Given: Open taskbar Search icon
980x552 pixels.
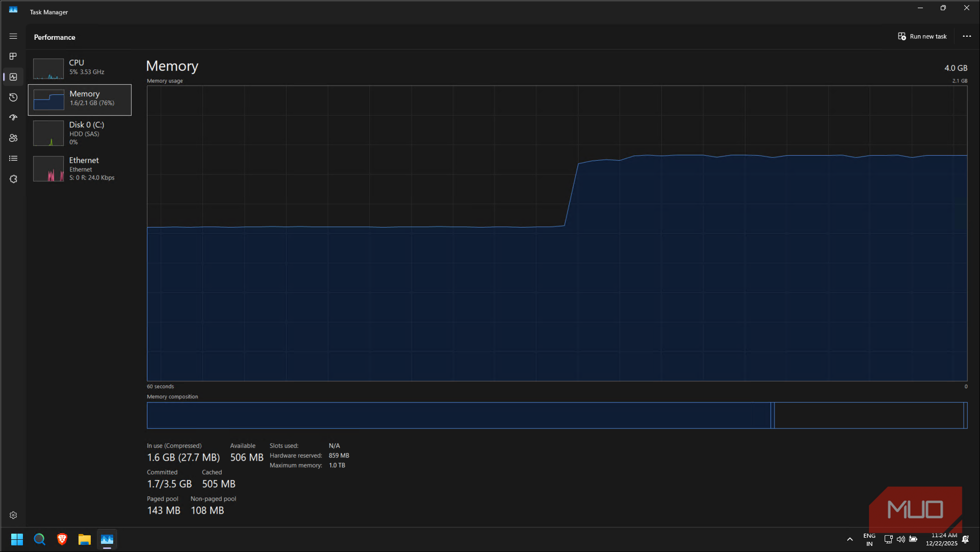Looking at the screenshot, I should point(39,539).
